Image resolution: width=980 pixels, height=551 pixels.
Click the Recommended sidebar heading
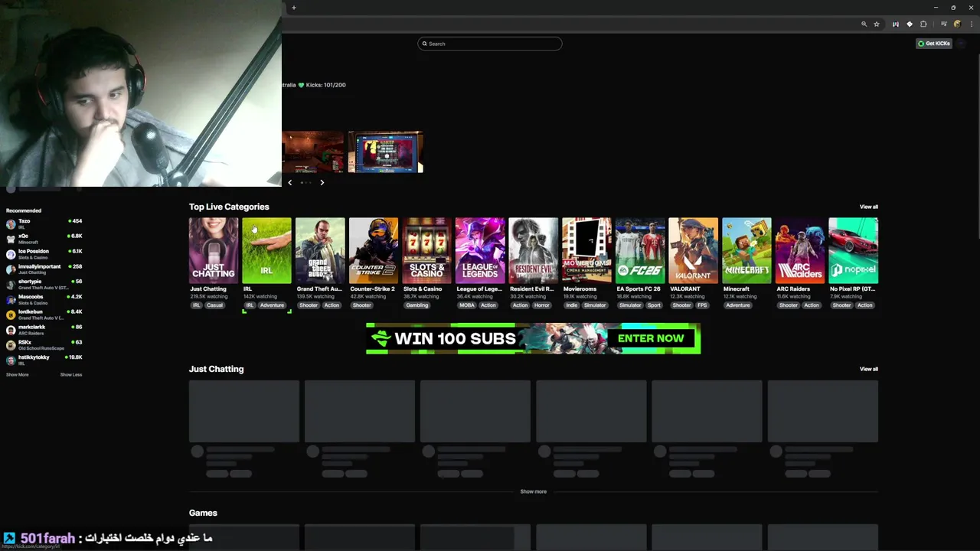point(24,210)
